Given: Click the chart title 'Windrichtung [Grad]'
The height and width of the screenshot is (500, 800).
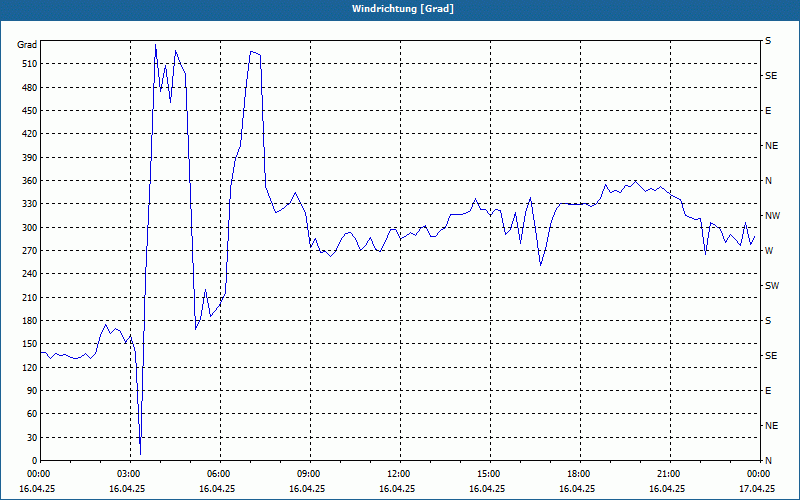Looking at the screenshot, I should click(x=403, y=9).
